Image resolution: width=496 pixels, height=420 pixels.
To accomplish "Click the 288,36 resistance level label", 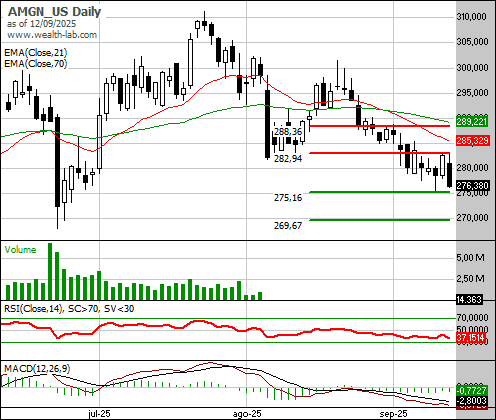I will point(288,131).
